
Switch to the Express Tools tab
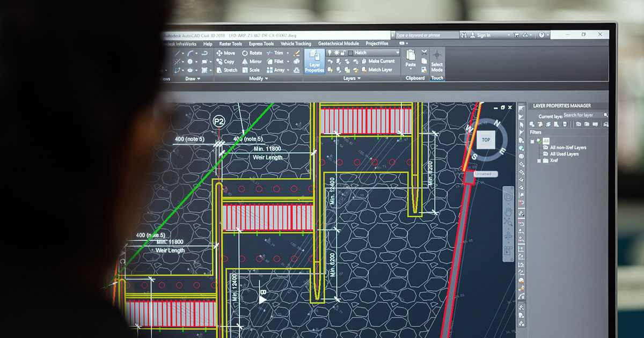[x=261, y=44]
